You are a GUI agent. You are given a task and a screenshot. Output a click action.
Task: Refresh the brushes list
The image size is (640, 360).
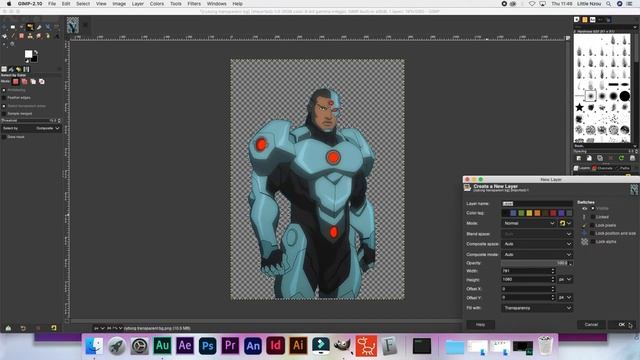621,158
